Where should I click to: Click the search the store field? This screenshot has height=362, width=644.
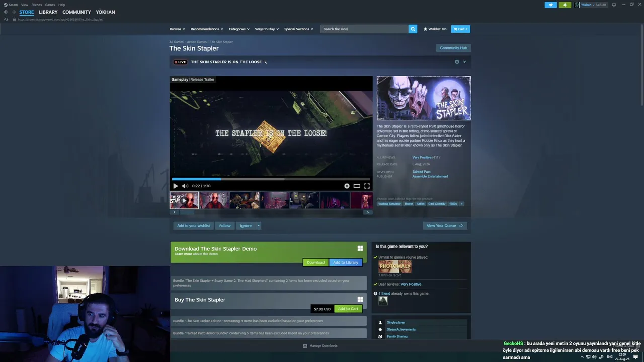(364, 29)
